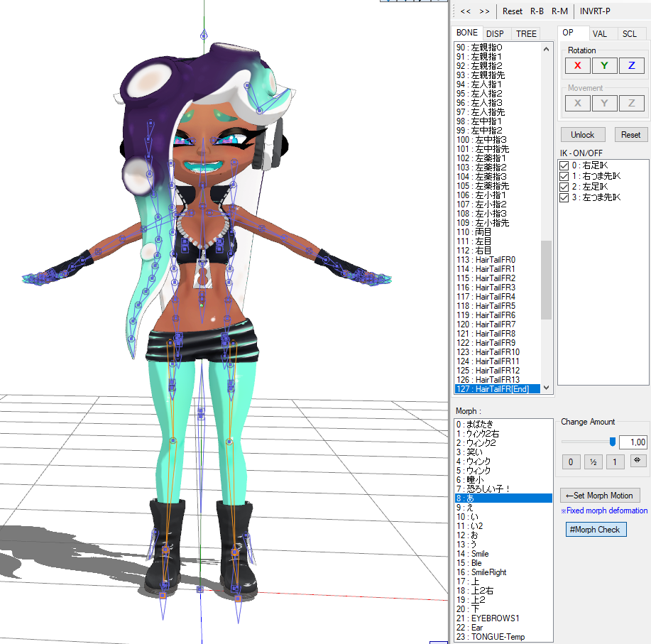The image size is (651, 644).
Task: Select bone 111 : 左目
Action: [x=498, y=241]
